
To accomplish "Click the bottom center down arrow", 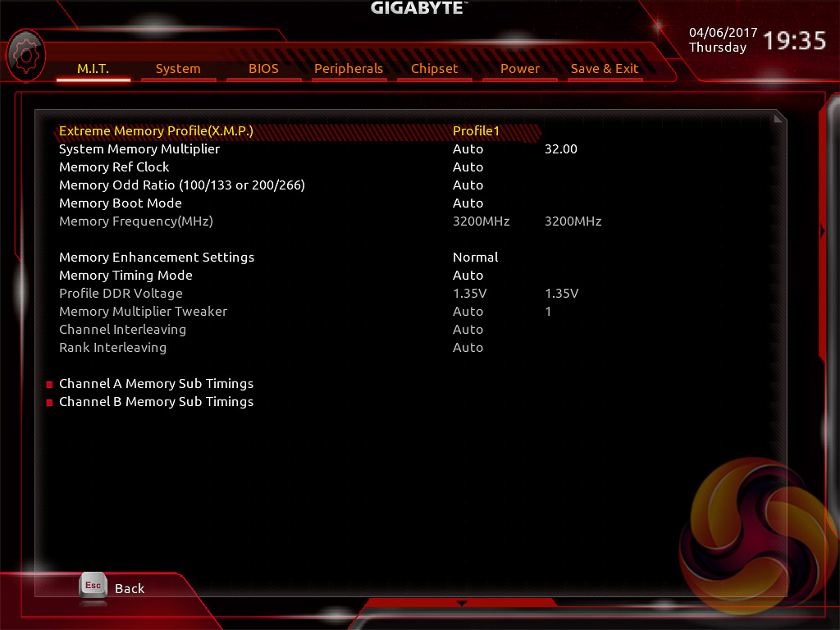I will 462,604.
